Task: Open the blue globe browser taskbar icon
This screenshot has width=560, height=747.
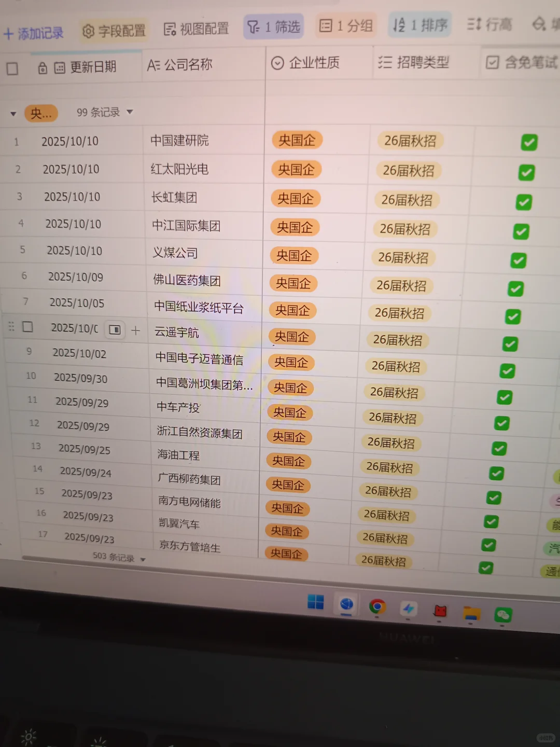Action: (x=346, y=604)
